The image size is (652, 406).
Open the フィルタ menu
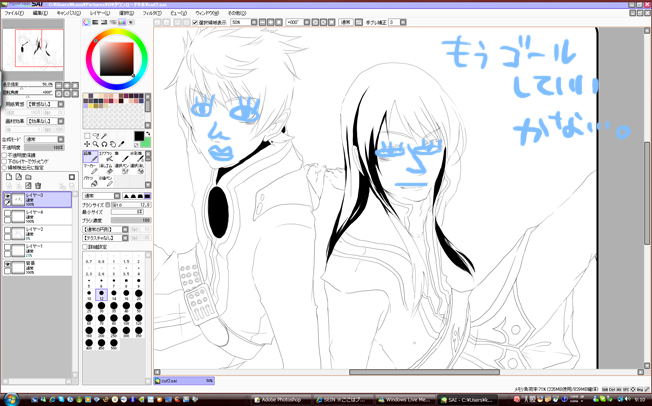tap(152, 13)
